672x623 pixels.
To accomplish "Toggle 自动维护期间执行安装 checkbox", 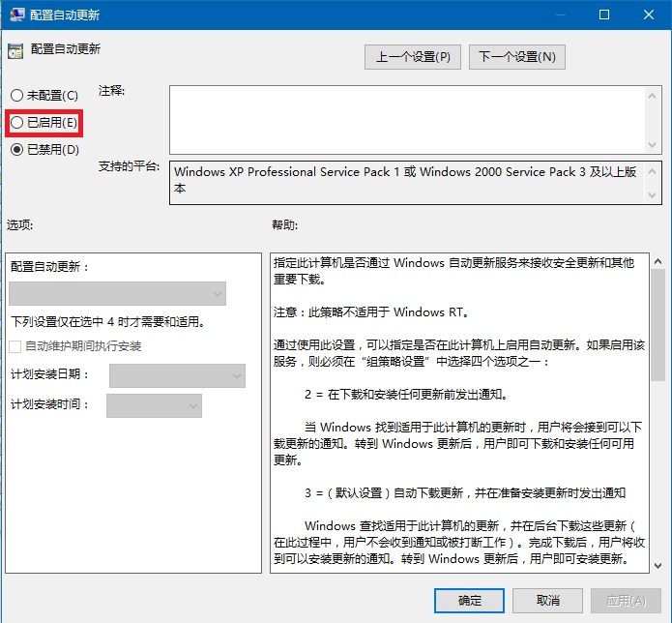I will tap(15, 346).
